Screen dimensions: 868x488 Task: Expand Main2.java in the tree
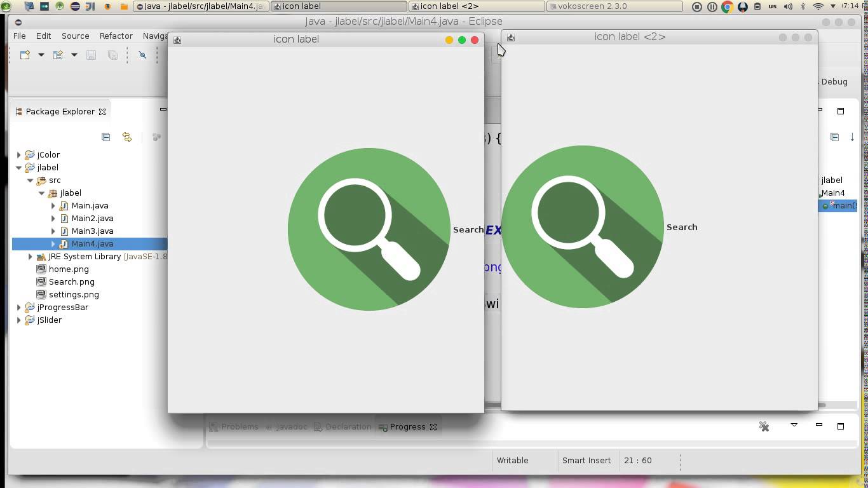point(53,218)
